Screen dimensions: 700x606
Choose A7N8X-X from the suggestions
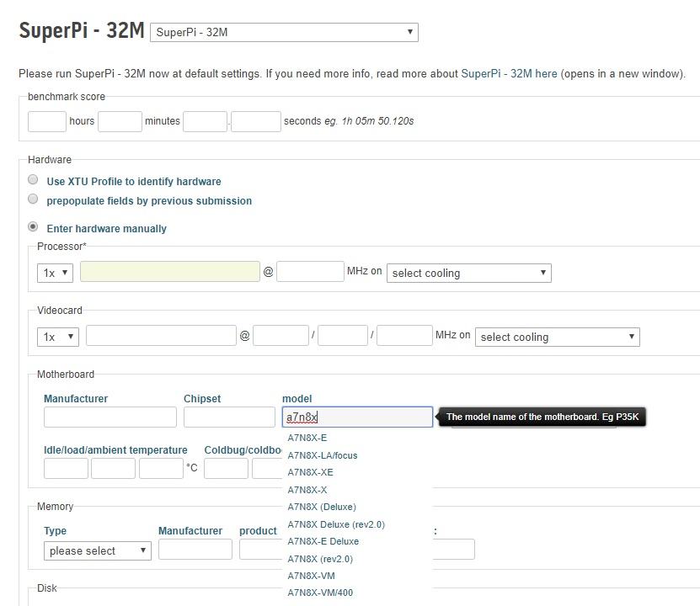click(307, 490)
